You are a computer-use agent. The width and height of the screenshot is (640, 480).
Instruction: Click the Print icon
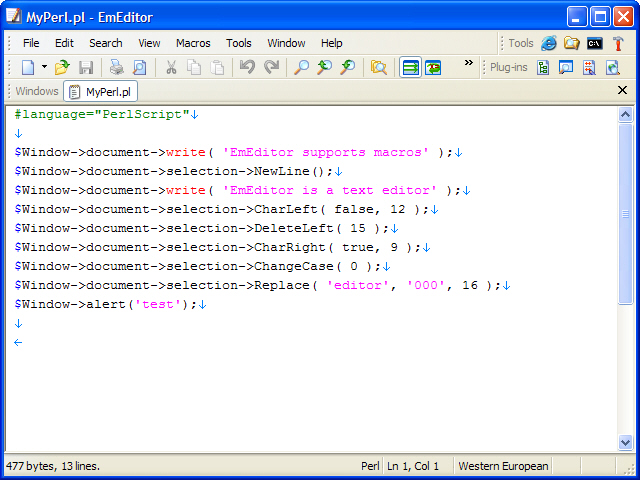[116, 67]
